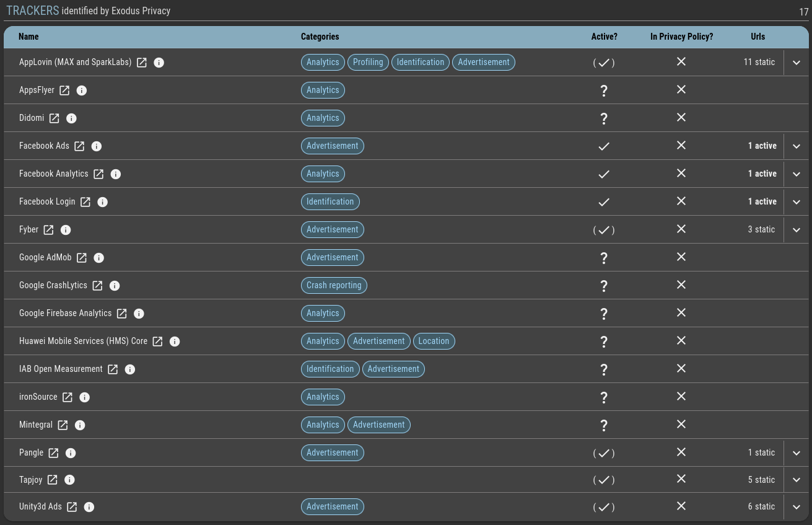Expand Facebook Analytics row URLs chevron
This screenshot has height=525, width=812.
click(797, 174)
